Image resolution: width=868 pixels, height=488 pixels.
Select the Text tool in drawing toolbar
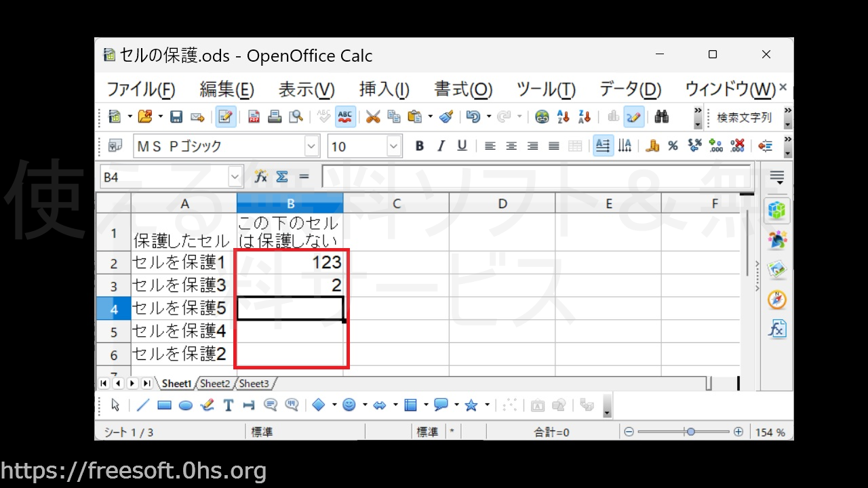coord(228,405)
